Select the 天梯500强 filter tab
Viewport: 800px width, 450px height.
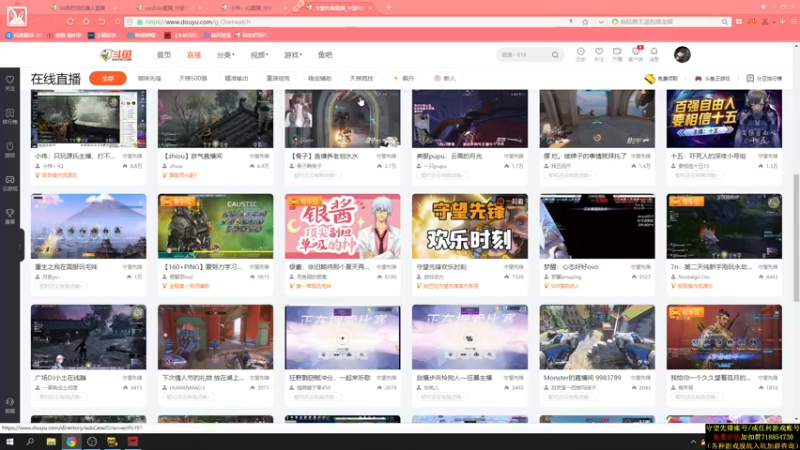click(x=193, y=79)
